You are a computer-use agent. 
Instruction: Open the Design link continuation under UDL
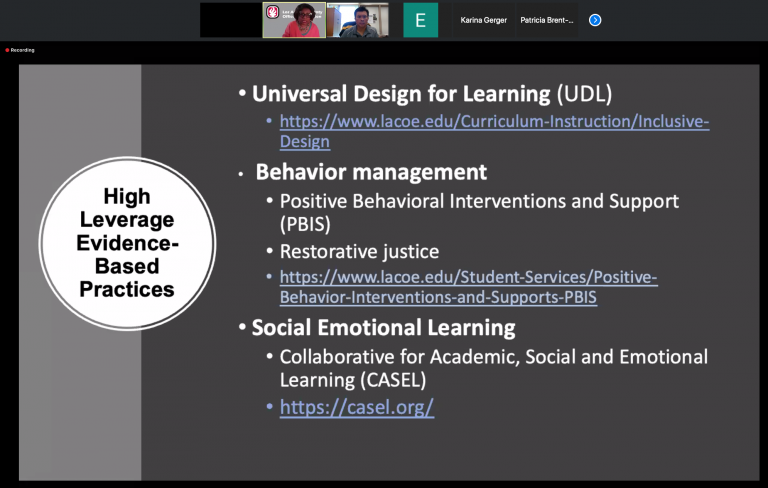(305, 142)
